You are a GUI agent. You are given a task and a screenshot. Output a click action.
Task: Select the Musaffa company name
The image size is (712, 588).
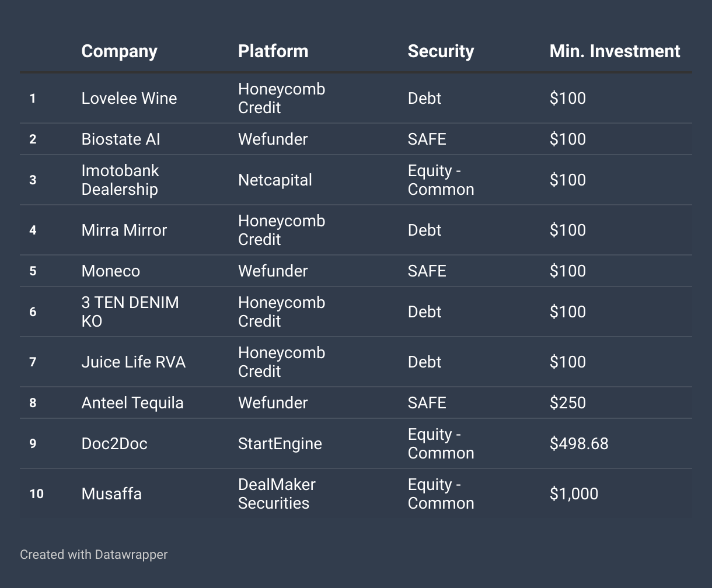(x=111, y=494)
